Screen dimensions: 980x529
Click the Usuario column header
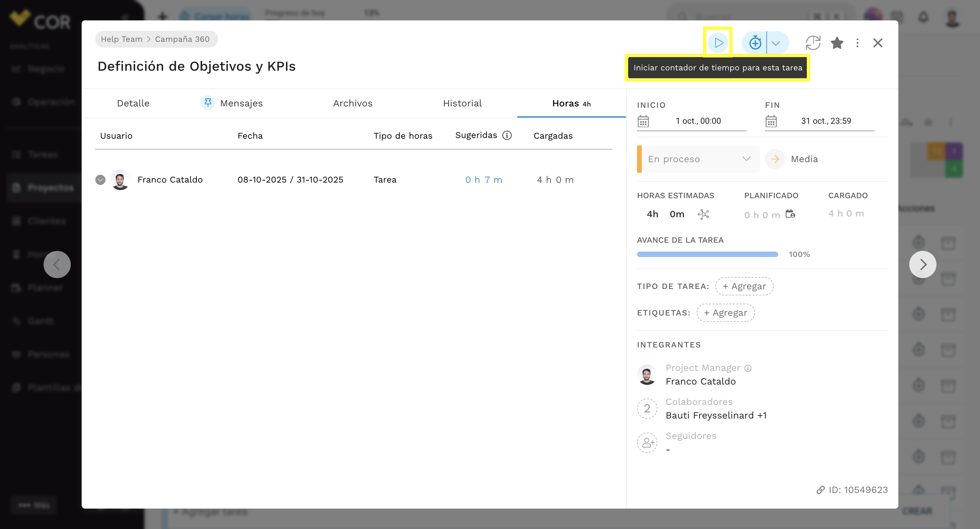click(116, 136)
